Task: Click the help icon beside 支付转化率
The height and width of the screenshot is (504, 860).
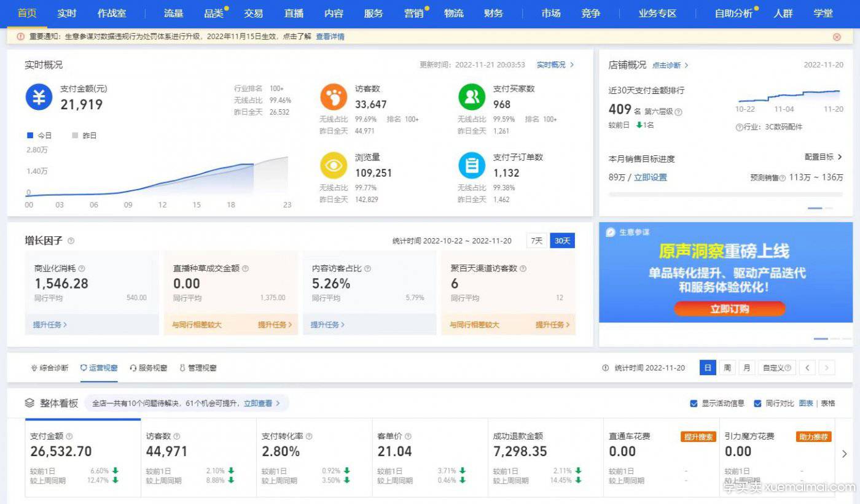Action: pos(309,436)
